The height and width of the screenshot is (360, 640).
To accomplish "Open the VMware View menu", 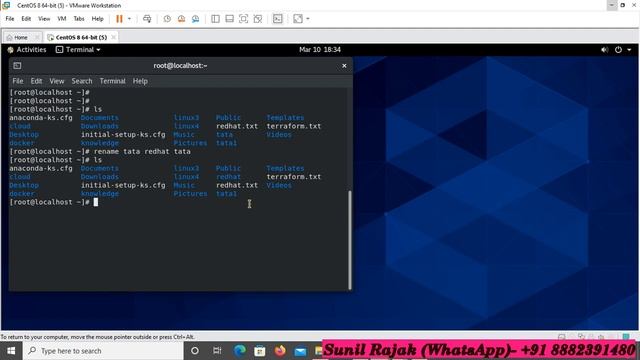I will coord(44,19).
